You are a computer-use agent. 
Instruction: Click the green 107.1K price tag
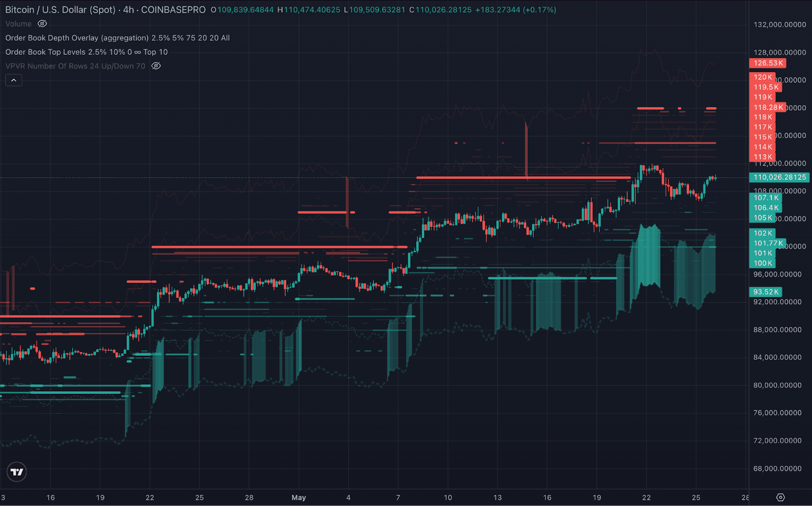(765, 198)
